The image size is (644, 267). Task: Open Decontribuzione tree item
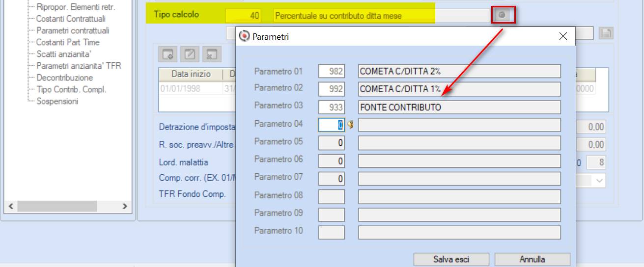pos(64,78)
